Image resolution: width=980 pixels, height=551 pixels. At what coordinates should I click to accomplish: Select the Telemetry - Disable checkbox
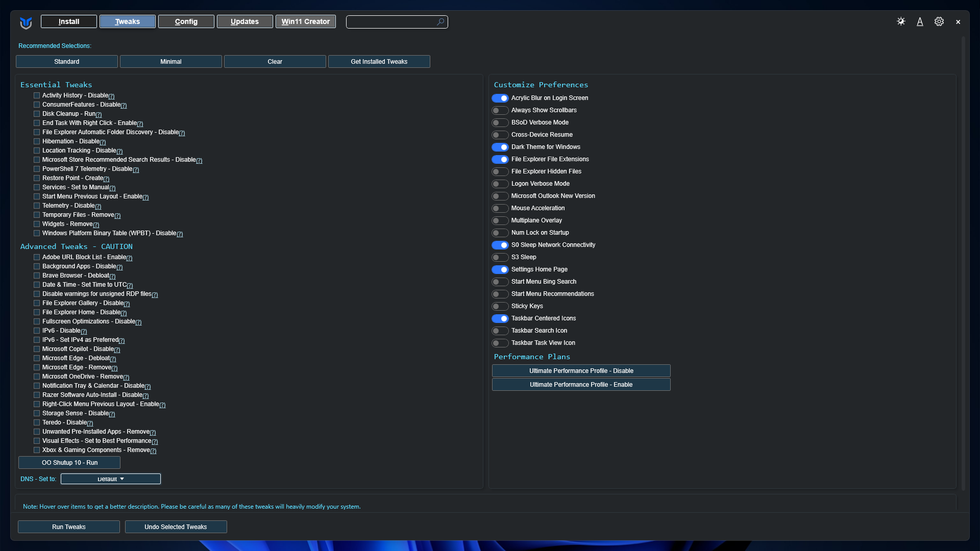click(37, 206)
